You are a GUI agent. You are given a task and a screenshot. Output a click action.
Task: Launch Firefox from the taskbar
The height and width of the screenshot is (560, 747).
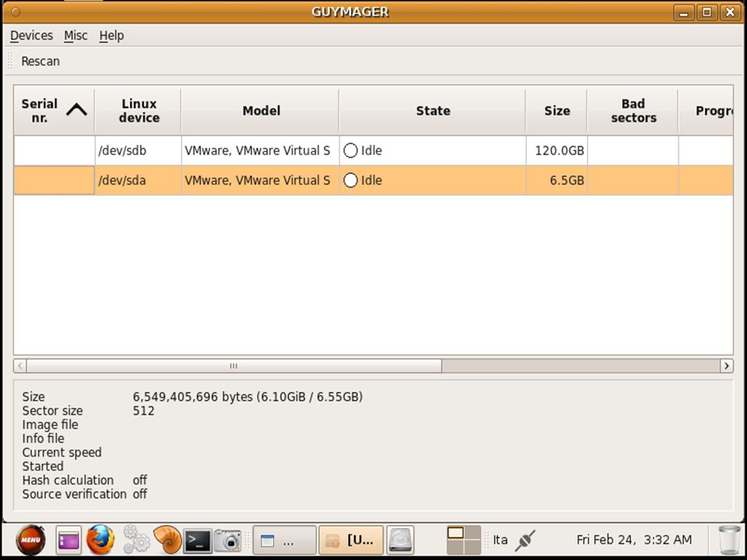click(100, 540)
